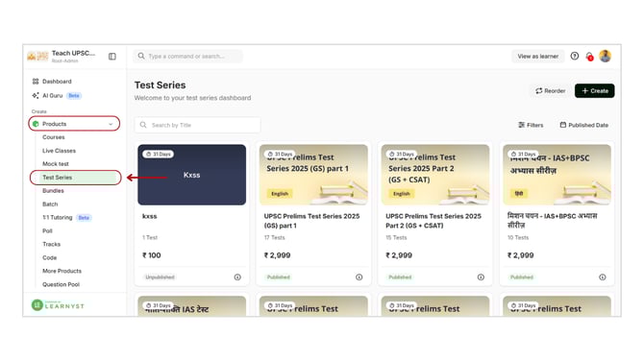This screenshot has width=644, height=361.
Task: Click title UPSC Prelims Test Series 2025 (GS) part 1
Action: pos(311,221)
